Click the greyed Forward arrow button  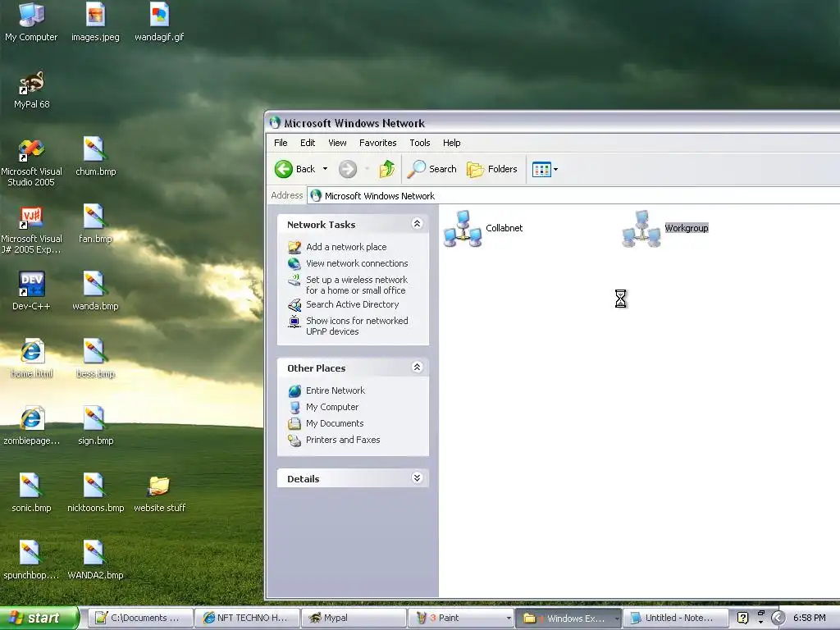[348, 169]
